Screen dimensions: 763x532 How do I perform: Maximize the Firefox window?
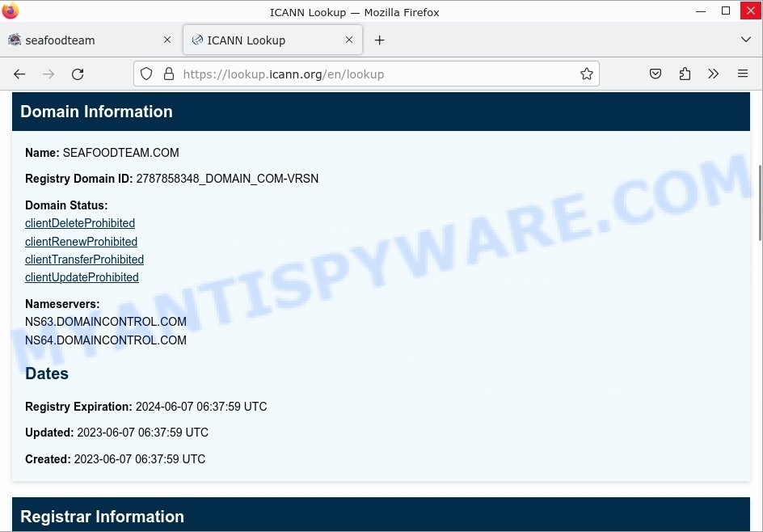pos(726,11)
